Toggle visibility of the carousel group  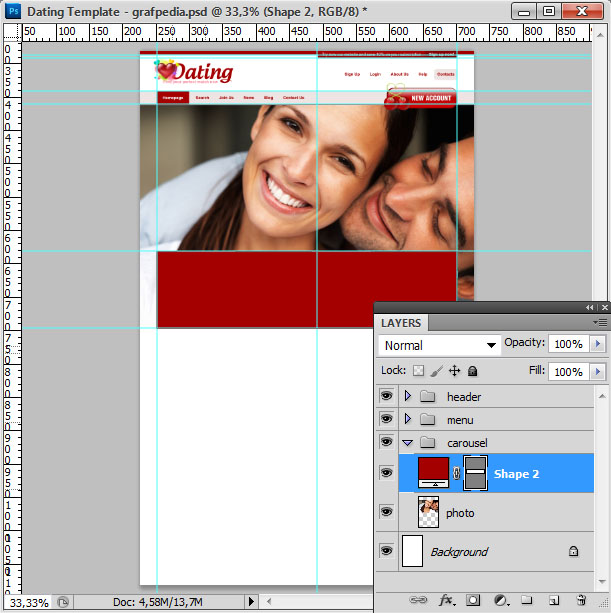point(386,442)
